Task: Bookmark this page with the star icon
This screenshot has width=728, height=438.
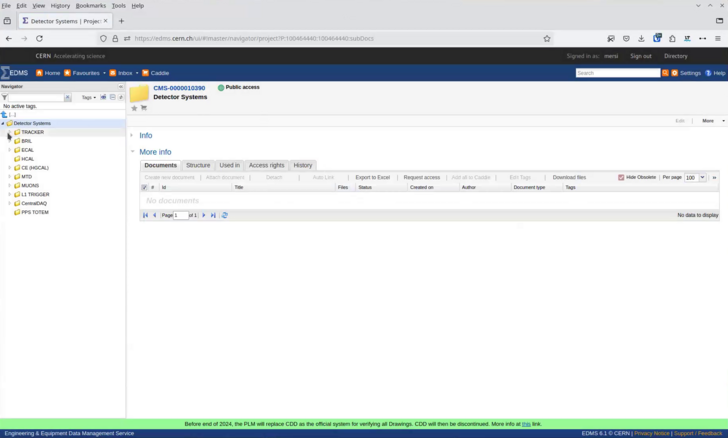Action: point(547,39)
